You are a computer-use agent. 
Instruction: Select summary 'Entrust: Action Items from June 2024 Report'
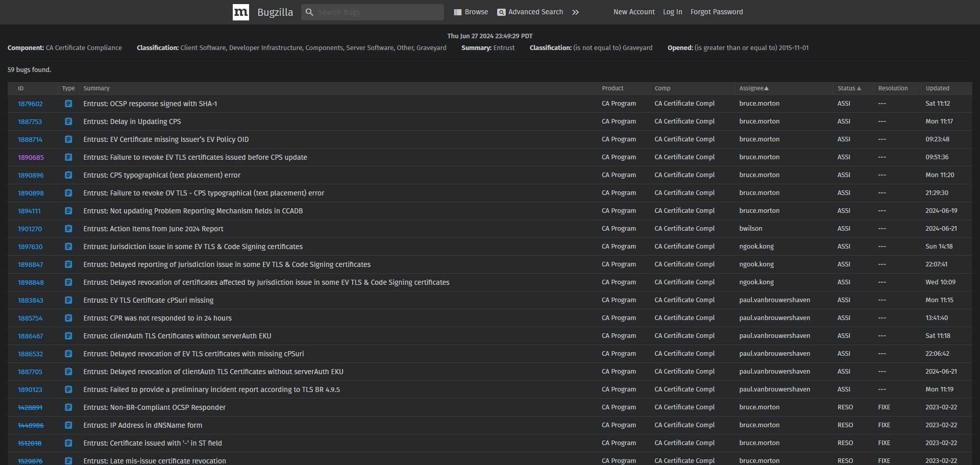point(153,229)
